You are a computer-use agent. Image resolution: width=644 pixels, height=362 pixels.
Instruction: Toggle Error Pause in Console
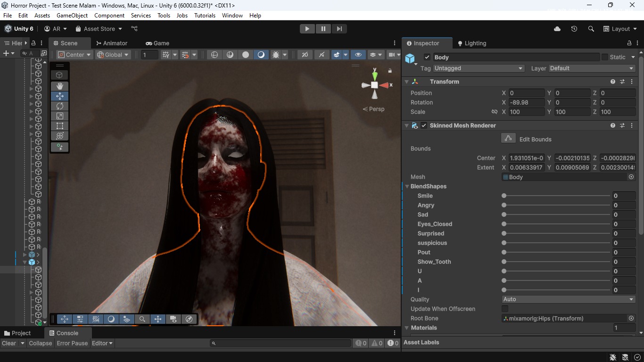[72, 343]
